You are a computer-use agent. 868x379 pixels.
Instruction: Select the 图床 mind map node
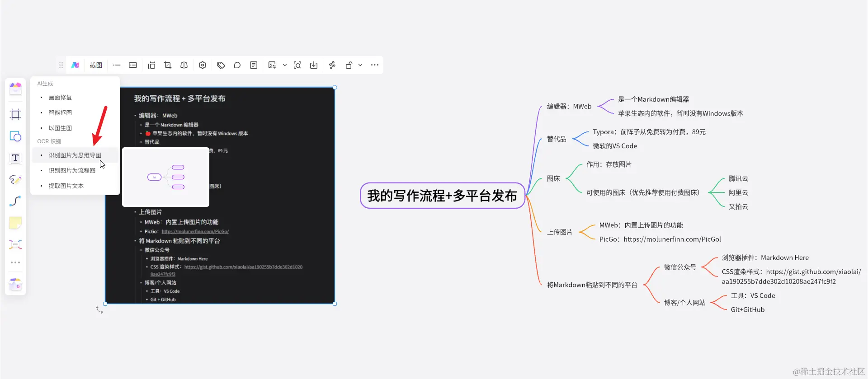click(553, 179)
